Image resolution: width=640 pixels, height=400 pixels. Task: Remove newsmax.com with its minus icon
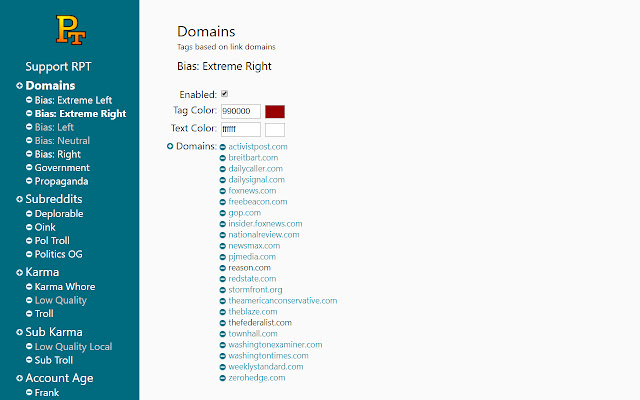223,246
